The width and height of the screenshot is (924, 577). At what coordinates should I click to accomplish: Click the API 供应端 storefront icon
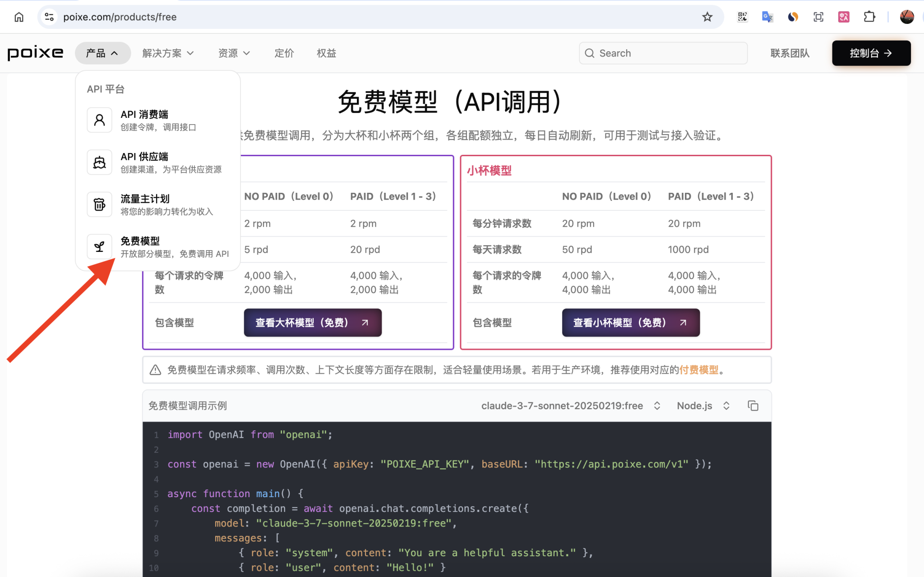pyautogui.click(x=99, y=162)
